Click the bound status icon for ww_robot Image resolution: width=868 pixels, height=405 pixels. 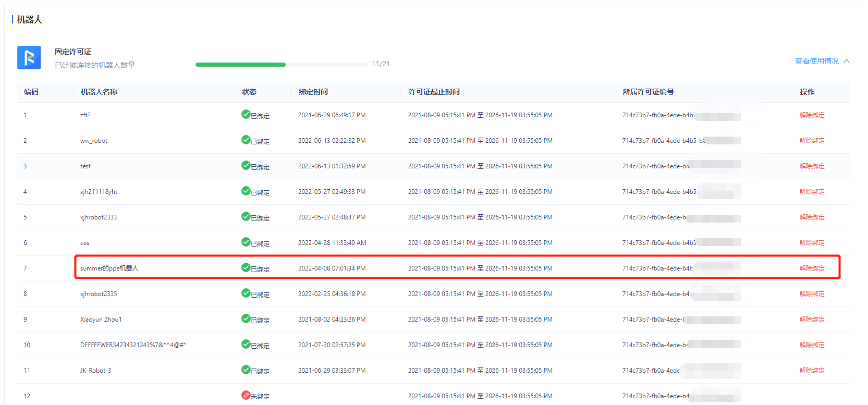point(246,140)
